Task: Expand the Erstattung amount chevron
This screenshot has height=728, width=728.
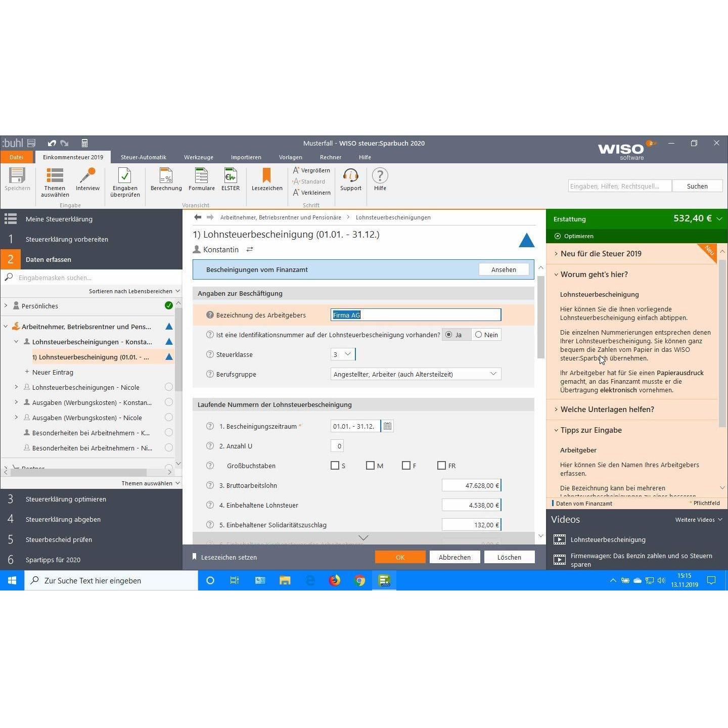Action: pyautogui.click(x=719, y=219)
